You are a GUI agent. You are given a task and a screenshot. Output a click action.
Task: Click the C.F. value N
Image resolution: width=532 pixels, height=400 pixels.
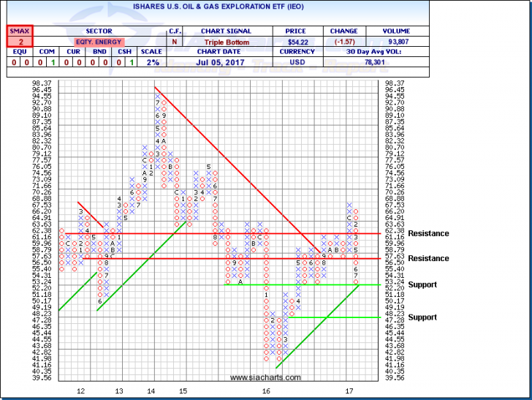point(175,42)
